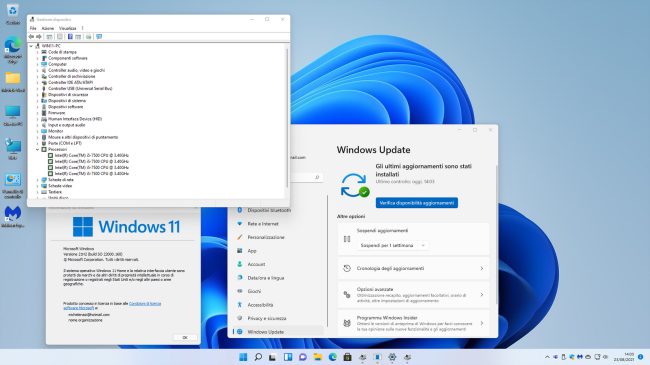Open the ? help menu in Device Manager
Screen dimensions: 650x365
coord(82,28)
